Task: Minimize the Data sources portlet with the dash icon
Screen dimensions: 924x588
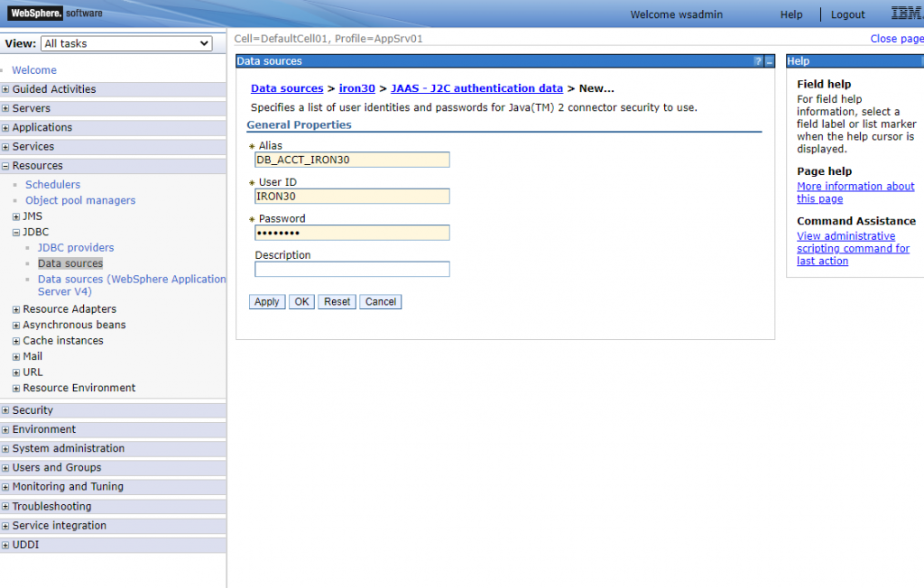Action: point(769,61)
